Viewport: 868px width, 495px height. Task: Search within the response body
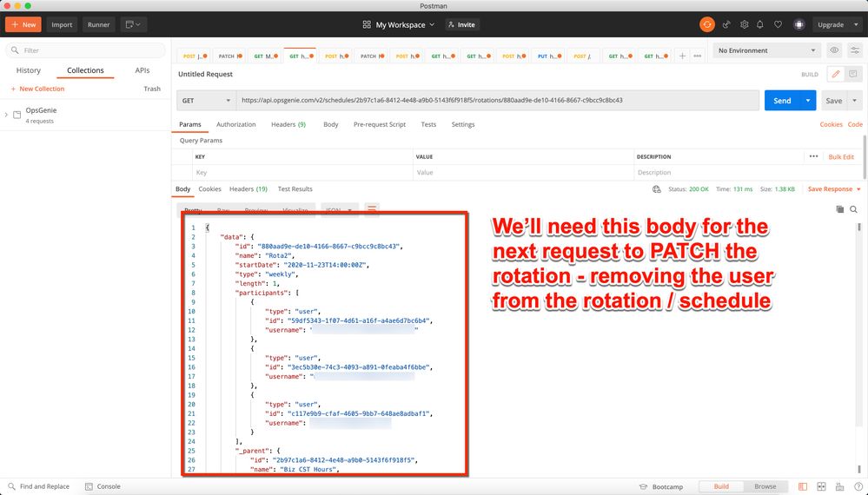pyautogui.click(x=853, y=209)
